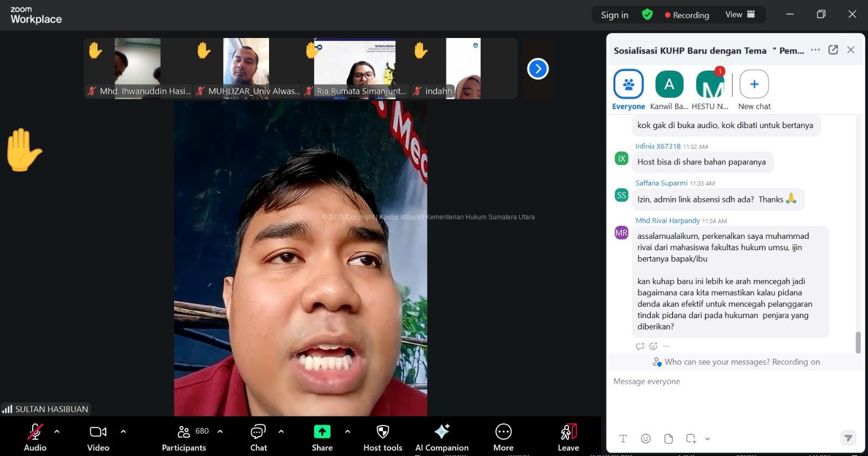This screenshot has height=456, width=868.
Task: Unmute the microphone with Audio button
Action: pyautogui.click(x=35, y=432)
